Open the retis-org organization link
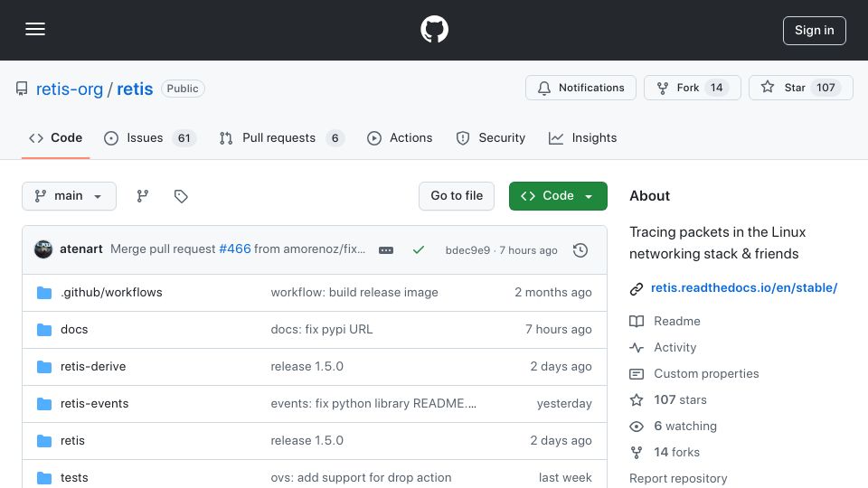The height and width of the screenshot is (488, 868). coord(70,89)
